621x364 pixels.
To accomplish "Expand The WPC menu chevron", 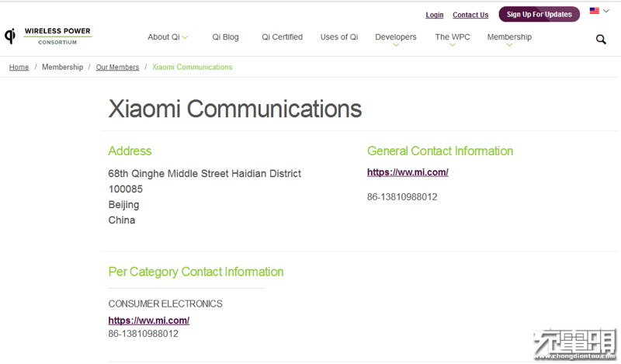I will tap(453, 45).
